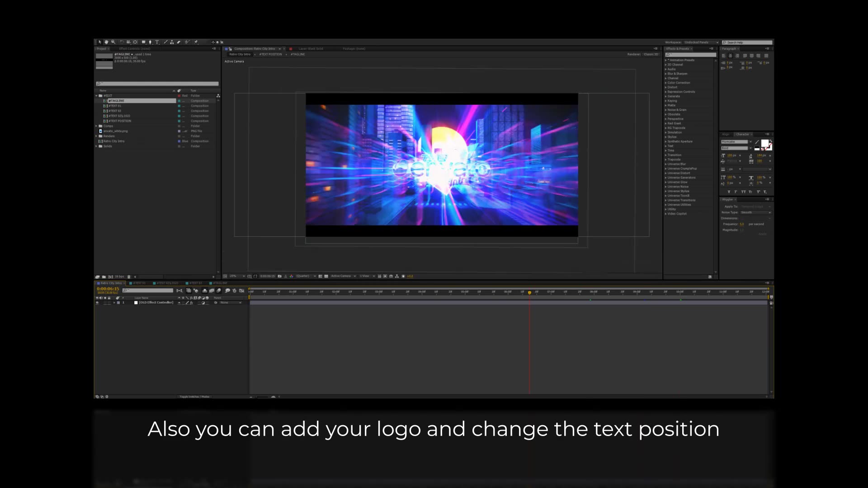Select the Zoom magnifier tool
The height and width of the screenshot is (488, 868).
click(x=113, y=42)
